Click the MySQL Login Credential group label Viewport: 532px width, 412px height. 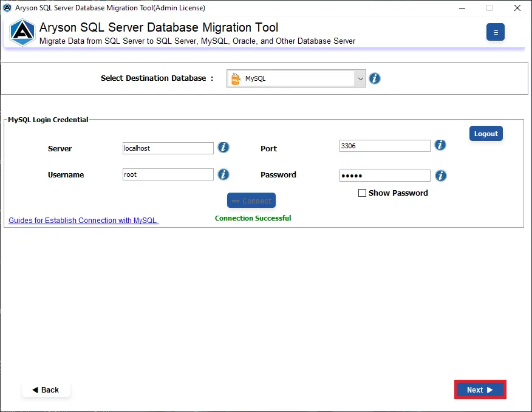click(x=48, y=120)
